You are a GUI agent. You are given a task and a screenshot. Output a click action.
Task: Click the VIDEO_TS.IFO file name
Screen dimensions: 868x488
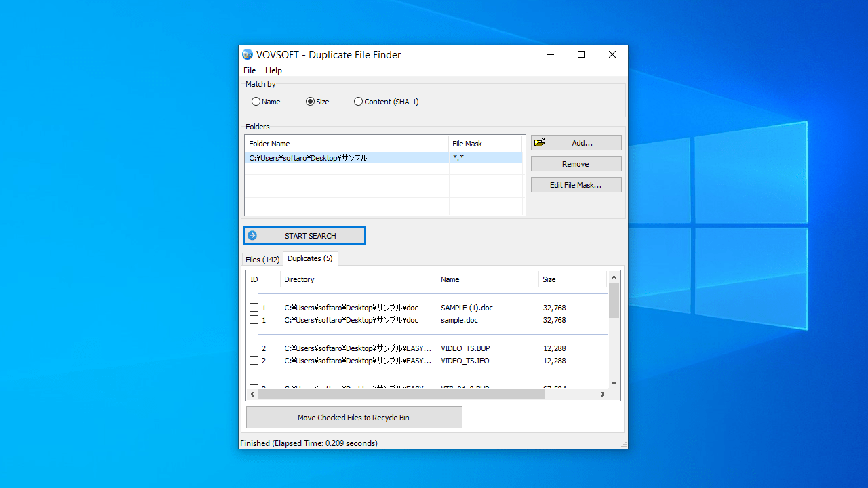(x=465, y=361)
